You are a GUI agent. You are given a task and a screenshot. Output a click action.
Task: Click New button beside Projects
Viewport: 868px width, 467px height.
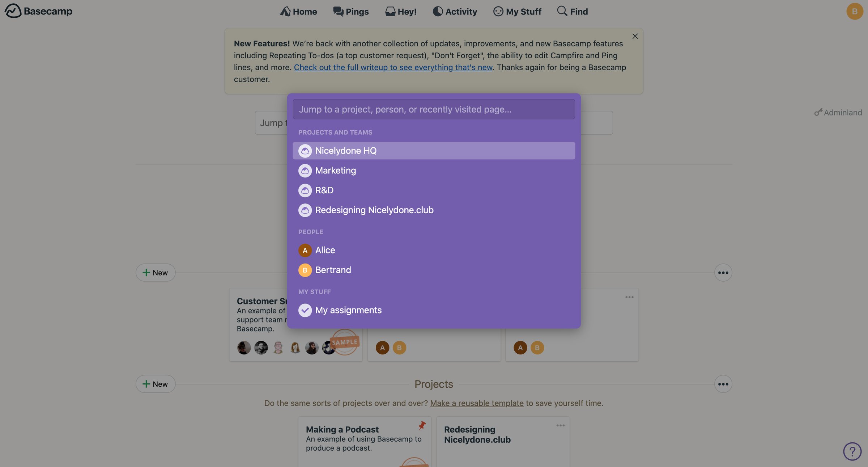pos(156,384)
